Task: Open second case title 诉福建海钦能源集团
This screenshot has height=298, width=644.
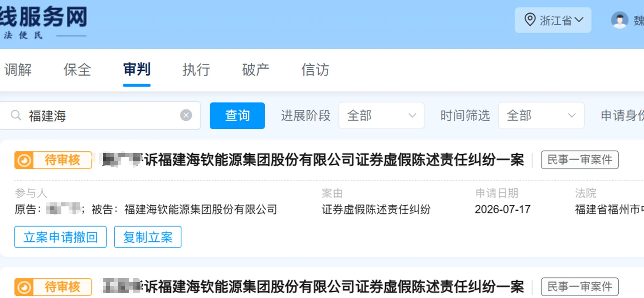Action: (x=313, y=287)
